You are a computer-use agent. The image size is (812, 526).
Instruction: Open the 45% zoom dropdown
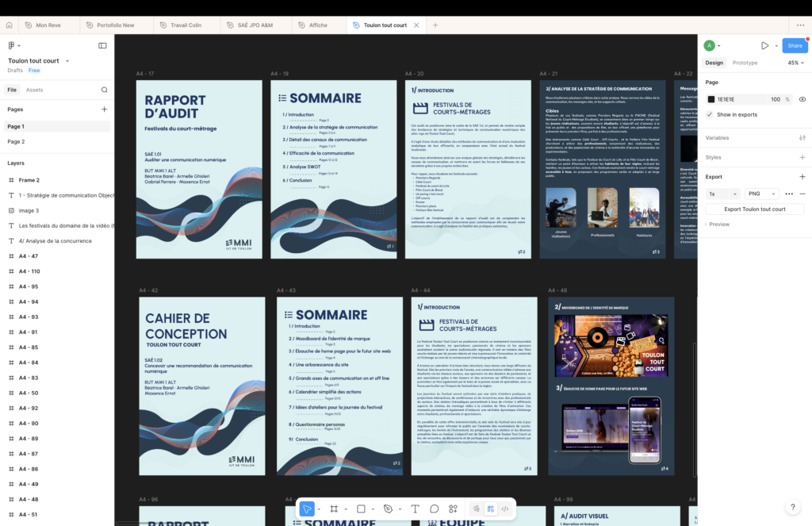(796, 63)
